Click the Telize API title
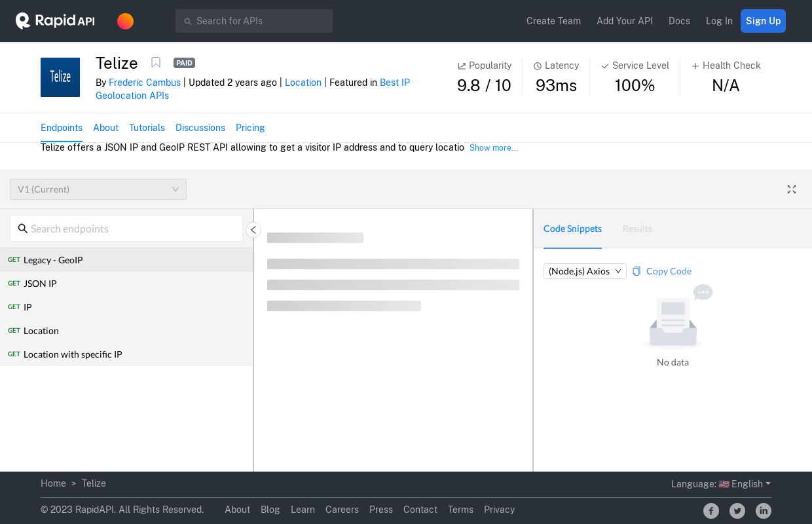The height and width of the screenshot is (524, 812). [x=117, y=63]
